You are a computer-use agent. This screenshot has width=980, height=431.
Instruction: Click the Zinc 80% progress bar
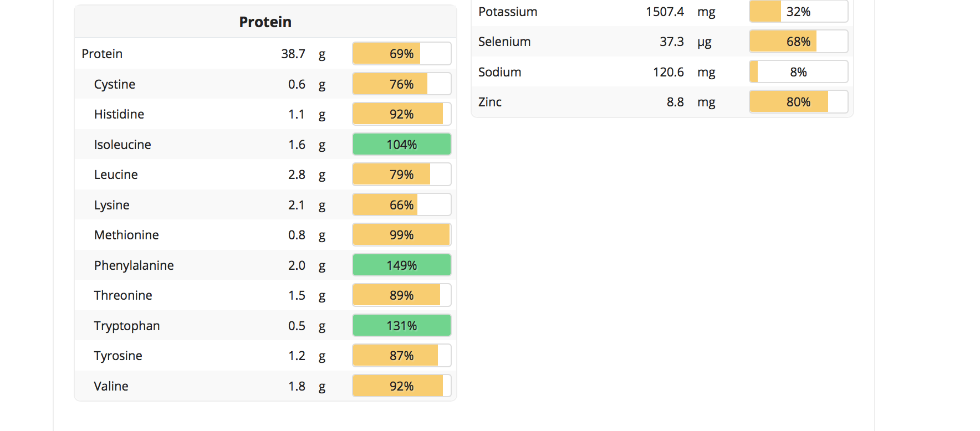point(798,102)
